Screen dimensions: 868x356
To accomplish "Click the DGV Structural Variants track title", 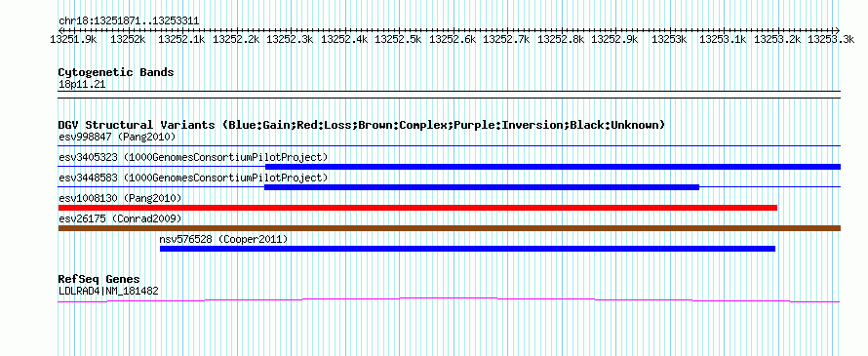I will point(362,125).
